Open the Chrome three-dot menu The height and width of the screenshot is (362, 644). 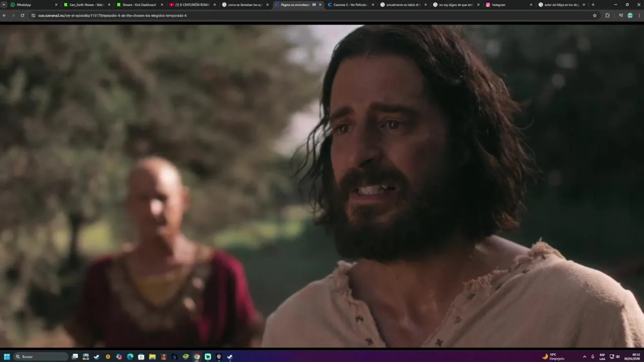click(639, 16)
